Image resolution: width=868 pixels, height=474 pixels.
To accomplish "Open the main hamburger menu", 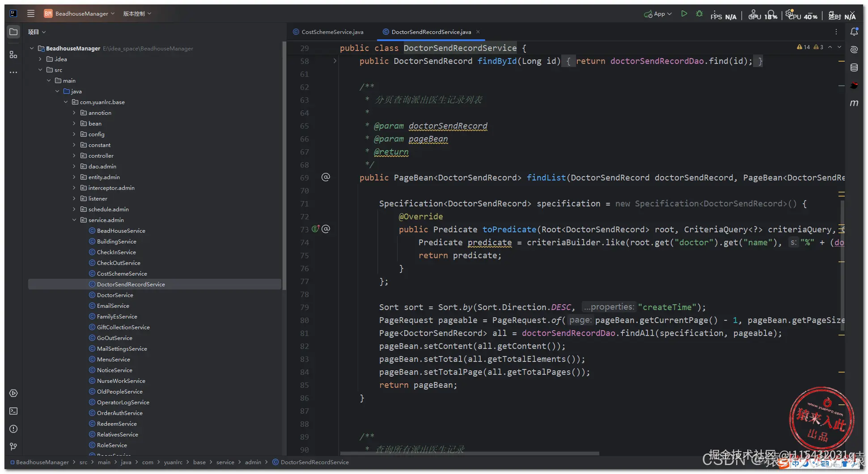I will [x=31, y=13].
